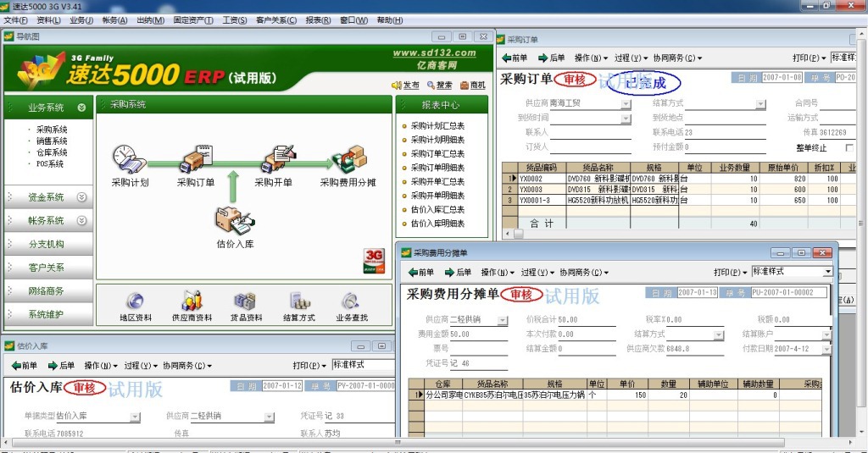Open 客户关系 sidebar section
Image resolution: width=868 pixels, height=453 pixels.
tap(48, 268)
